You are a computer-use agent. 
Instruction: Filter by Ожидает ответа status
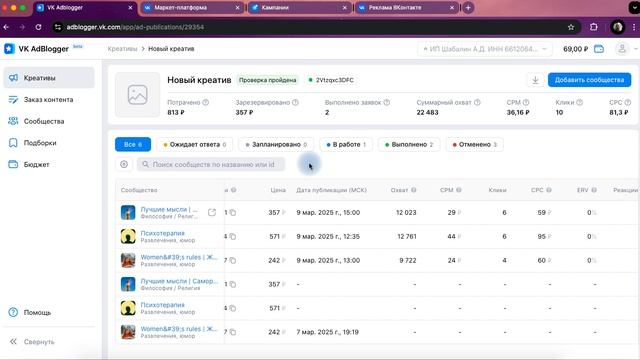195,144
